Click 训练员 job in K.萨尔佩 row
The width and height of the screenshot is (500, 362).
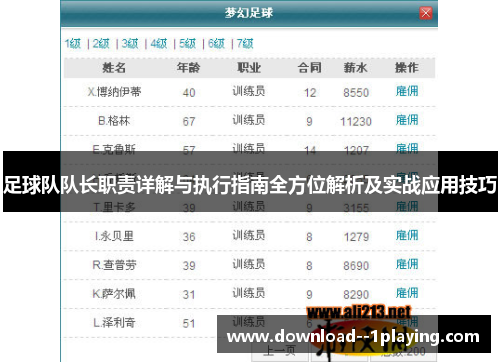click(x=249, y=293)
